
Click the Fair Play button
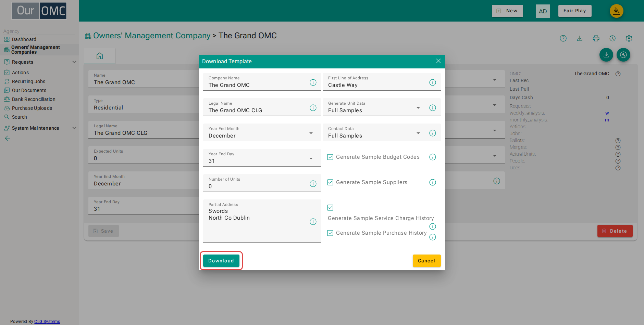point(575,11)
